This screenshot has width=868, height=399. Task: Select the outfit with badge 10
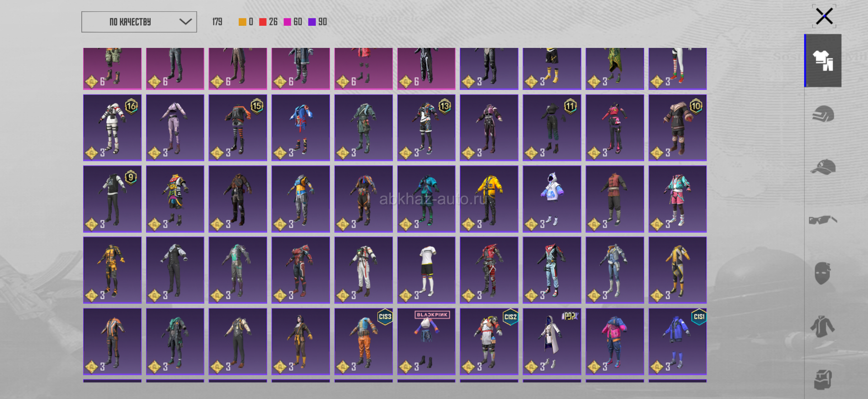(678, 128)
